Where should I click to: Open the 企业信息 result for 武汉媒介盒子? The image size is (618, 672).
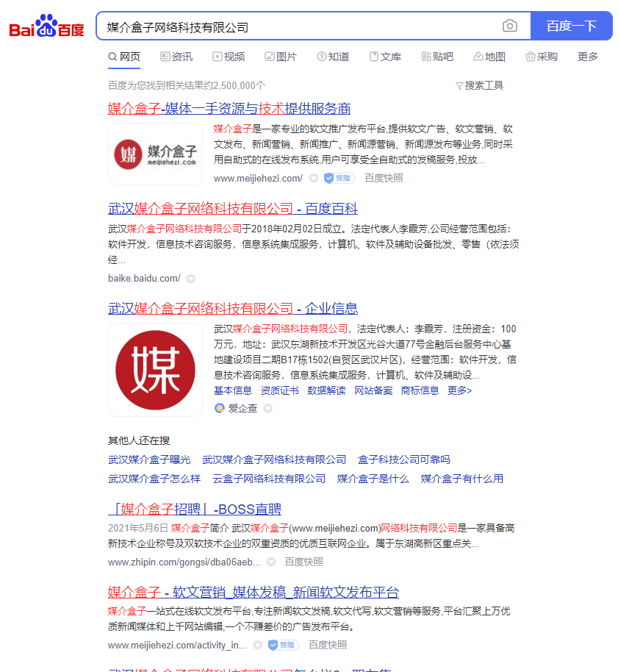[x=232, y=309]
